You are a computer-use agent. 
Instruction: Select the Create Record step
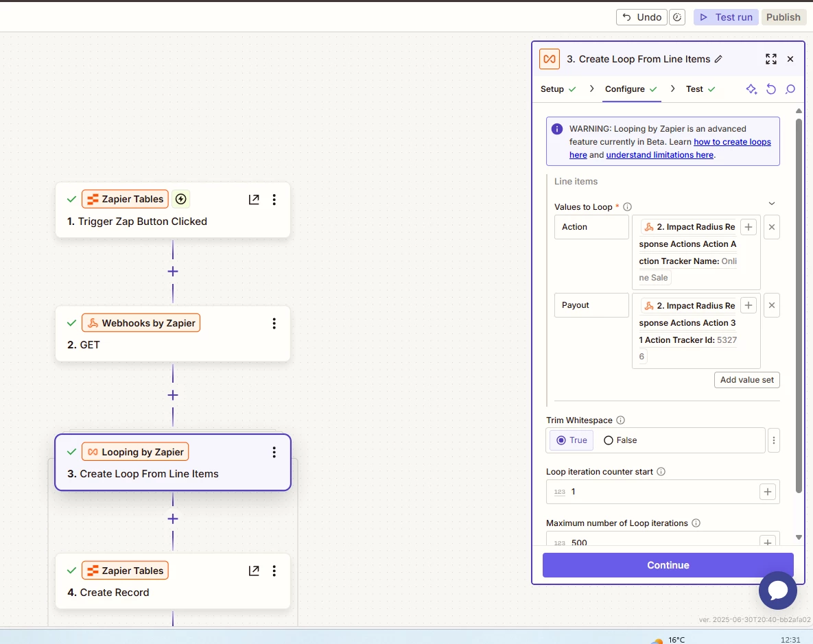[173, 582]
